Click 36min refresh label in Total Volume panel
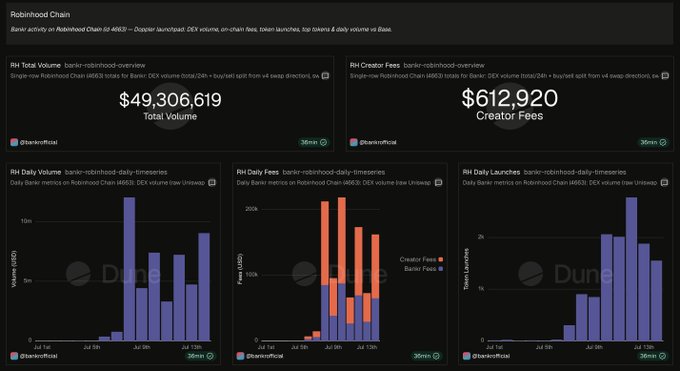This screenshot has width=680, height=371. (309, 142)
